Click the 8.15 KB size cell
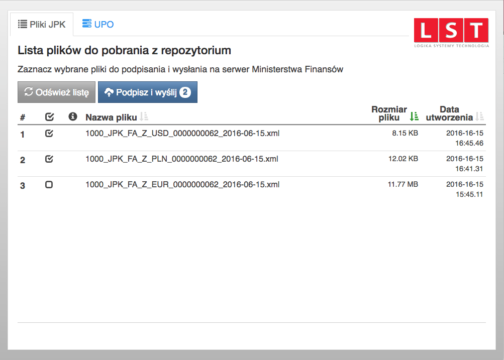Viewport: 504px width, 360px height. pyautogui.click(x=405, y=133)
